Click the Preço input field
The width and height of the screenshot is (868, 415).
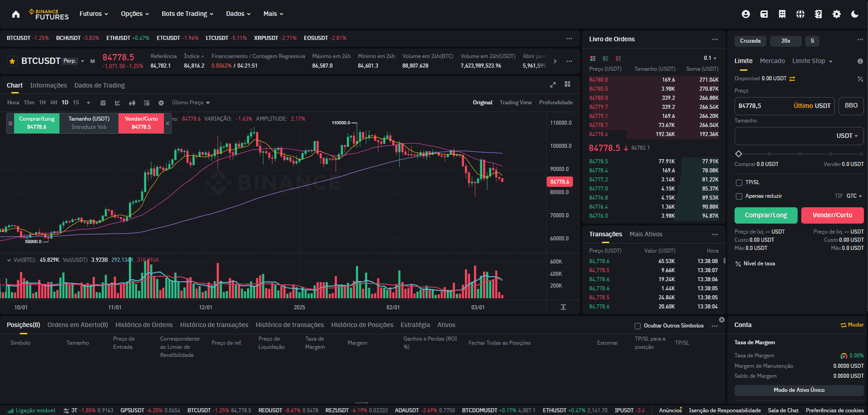pos(784,106)
